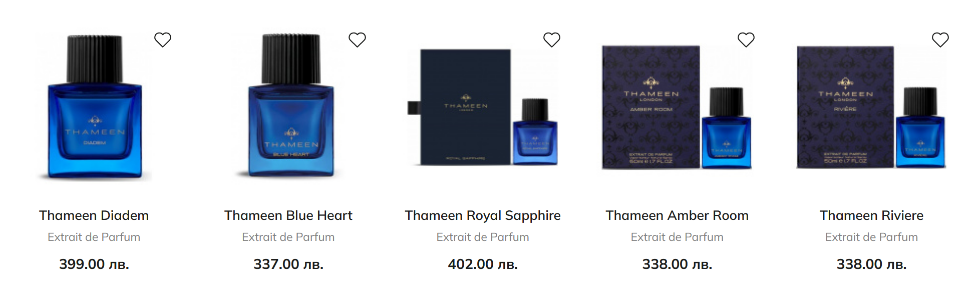Screen dimensions: 980x291
Task: Add Thameen Diadem to wishlist heart
Action: click(x=163, y=40)
